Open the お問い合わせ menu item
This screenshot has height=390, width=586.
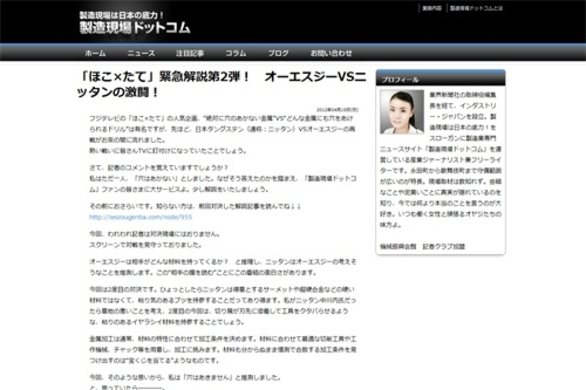point(331,53)
